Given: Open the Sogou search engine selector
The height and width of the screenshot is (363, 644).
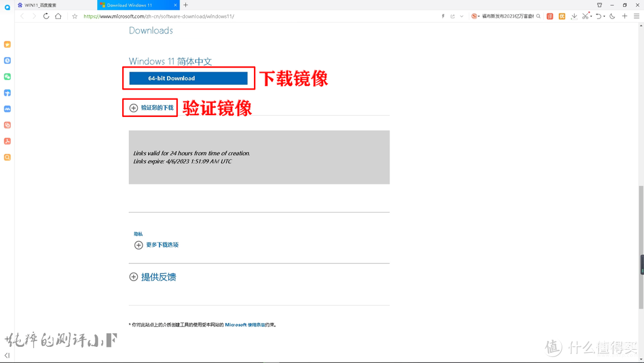Looking at the screenshot, I should click(475, 17).
